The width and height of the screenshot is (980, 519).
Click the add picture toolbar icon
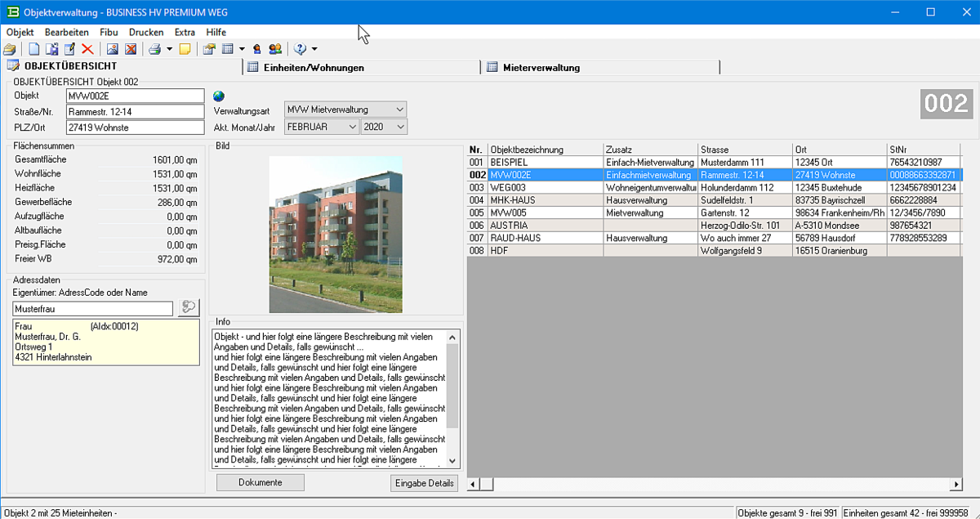[113, 49]
